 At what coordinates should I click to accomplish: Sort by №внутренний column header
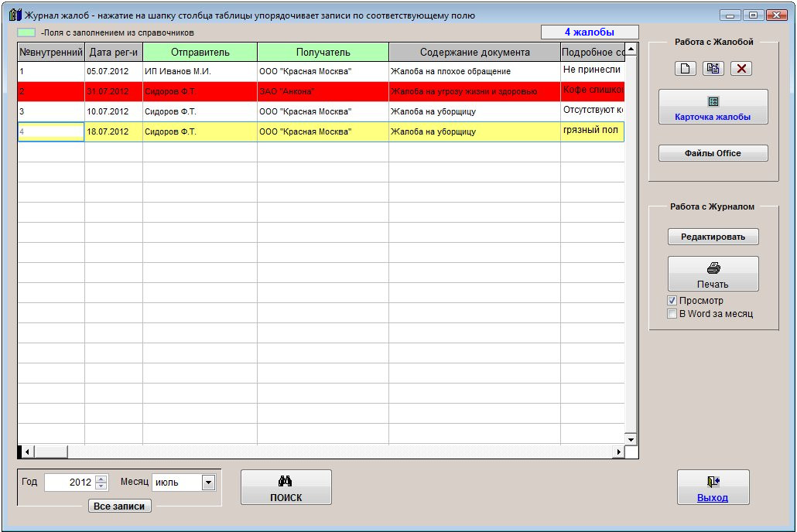click(51, 53)
